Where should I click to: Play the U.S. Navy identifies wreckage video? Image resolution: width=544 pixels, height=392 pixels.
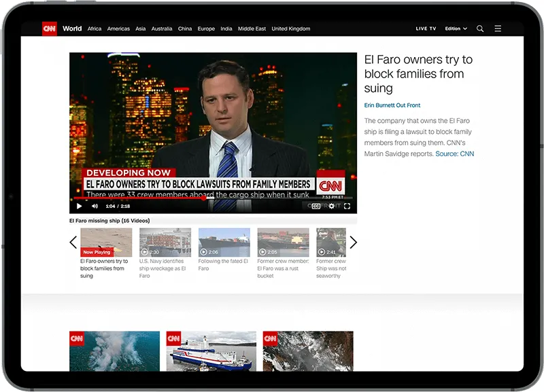click(165, 243)
